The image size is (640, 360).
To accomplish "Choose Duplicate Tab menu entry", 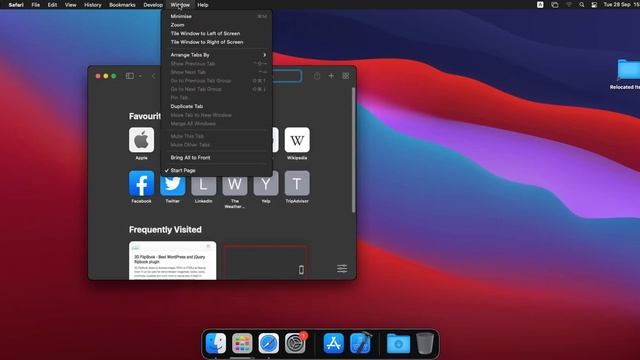I will [216, 106].
